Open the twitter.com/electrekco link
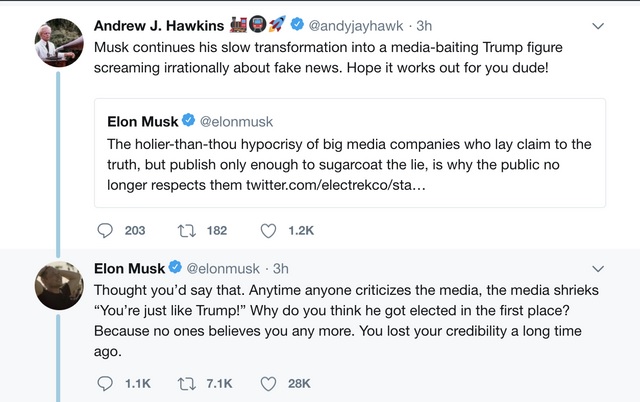Image resolution: width=640 pixels, height=402 pixels. click(336, 185)
